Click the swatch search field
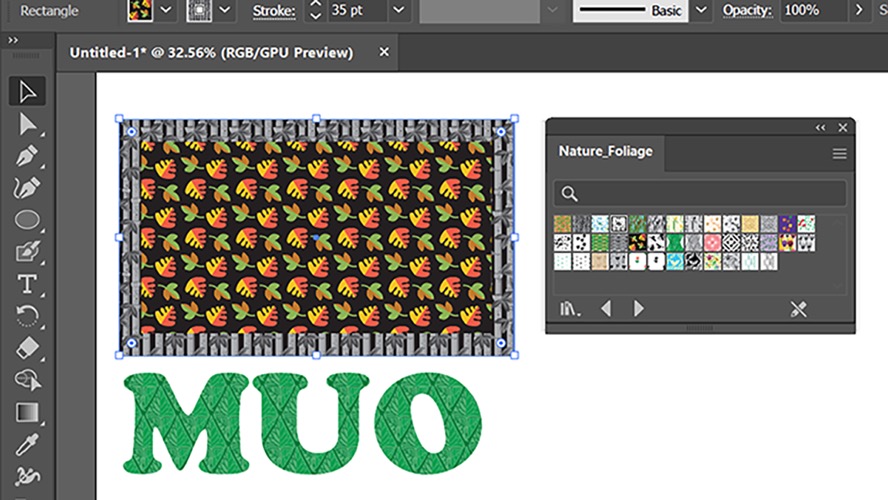 pos(700,194)
